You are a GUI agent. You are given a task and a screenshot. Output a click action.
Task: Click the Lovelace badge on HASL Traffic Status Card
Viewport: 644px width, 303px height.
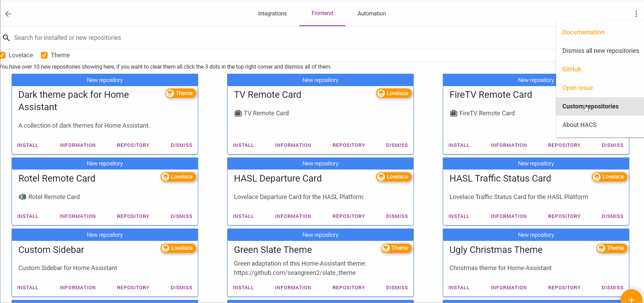[609, 177]
